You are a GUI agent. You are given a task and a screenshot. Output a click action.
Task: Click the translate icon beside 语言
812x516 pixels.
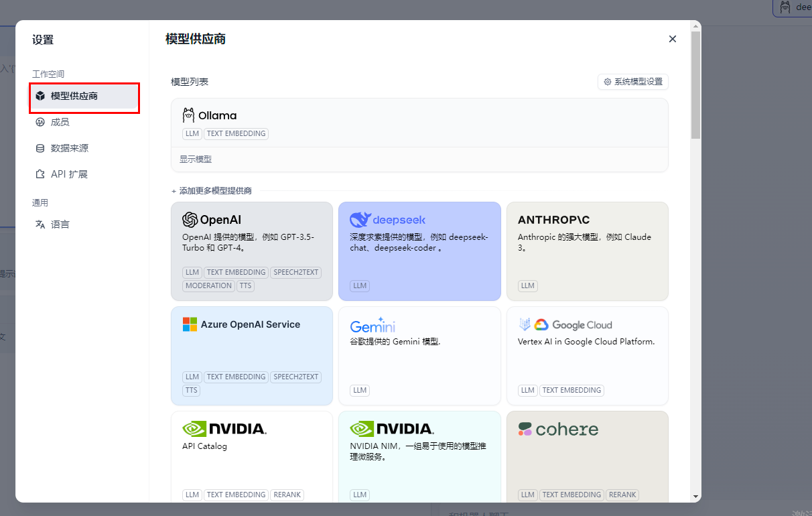pyautogui.click(x=40, y=224)
